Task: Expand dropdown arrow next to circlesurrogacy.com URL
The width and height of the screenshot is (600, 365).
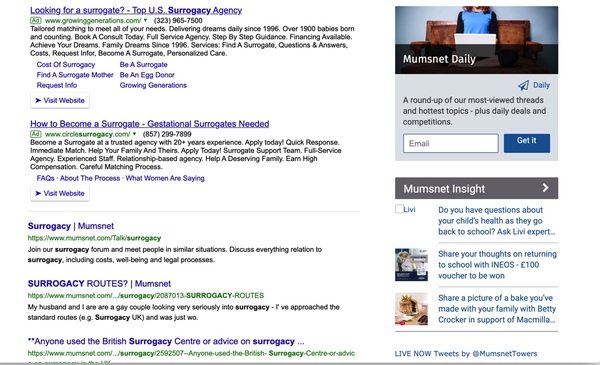Action: click(134, 134)
